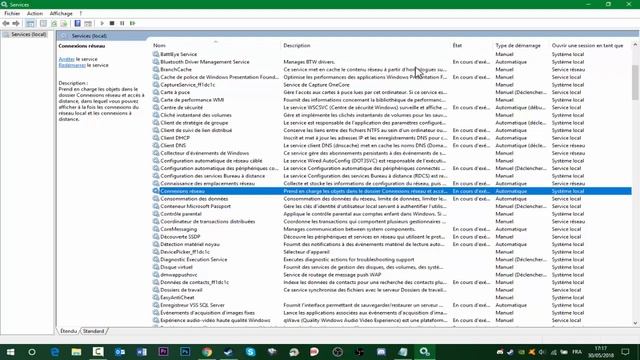
Task: Select Collecteur d'événements de Windows
Action: coord(392,153)
